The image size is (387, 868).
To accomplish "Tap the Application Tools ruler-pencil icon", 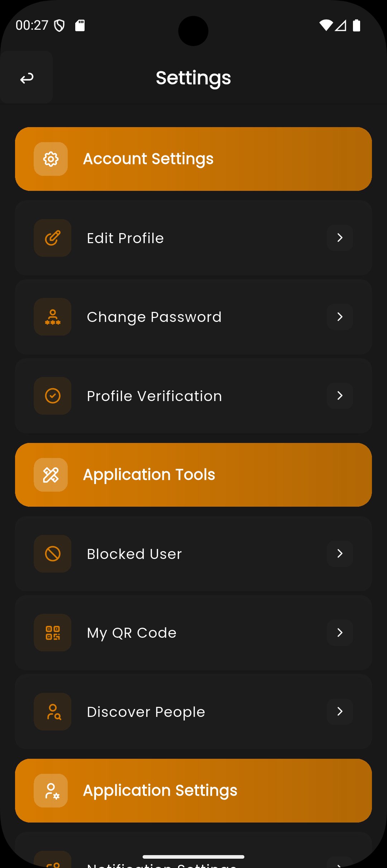I will [x=51, y=475].
